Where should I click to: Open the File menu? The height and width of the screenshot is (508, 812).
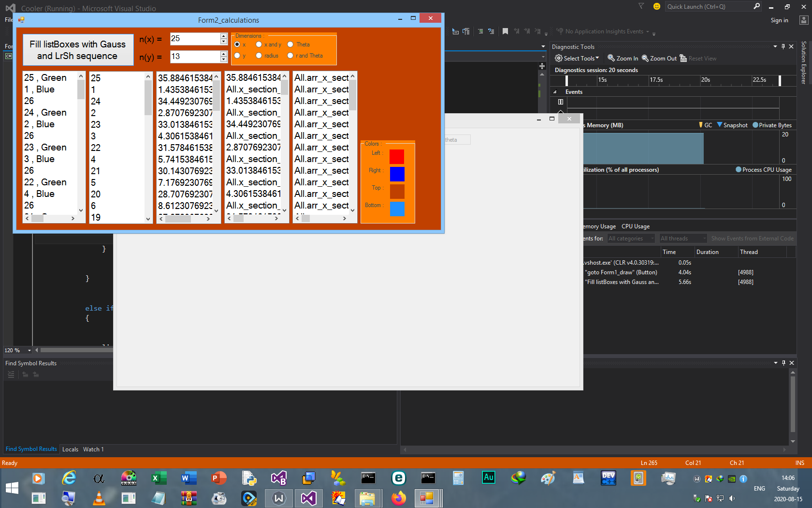(x=9, y=20)
